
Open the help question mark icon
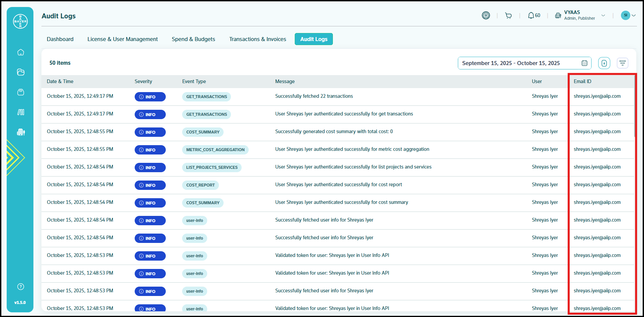tap(21, 287)
